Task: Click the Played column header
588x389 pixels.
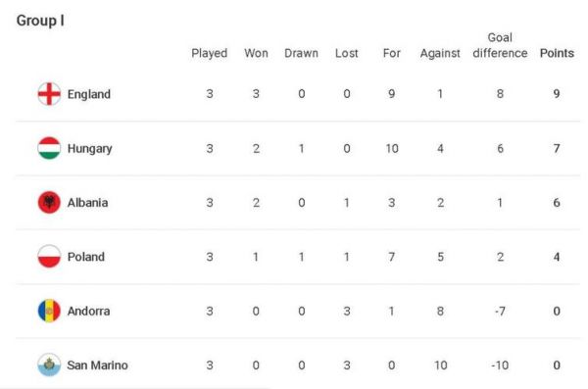Action: click(210, 54)
